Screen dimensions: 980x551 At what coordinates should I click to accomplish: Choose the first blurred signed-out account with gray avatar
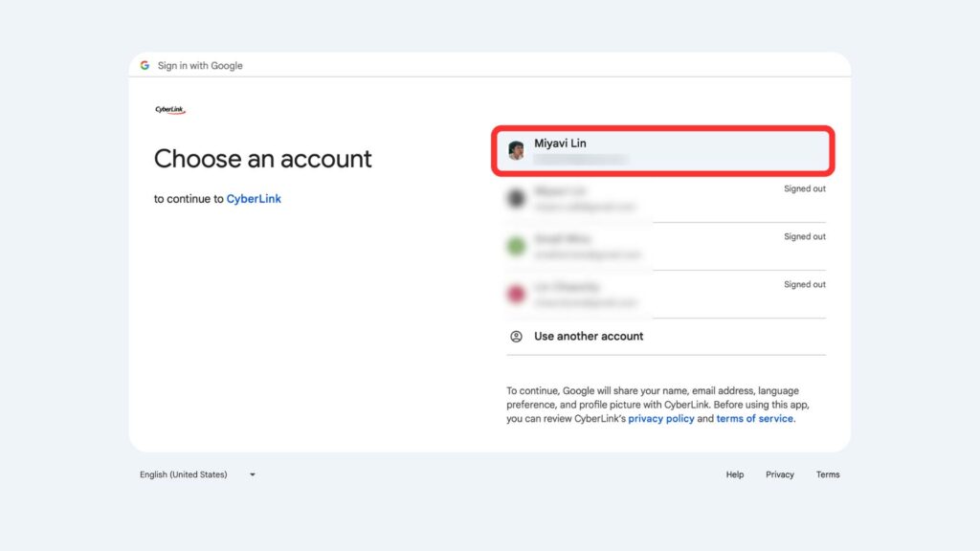click(x=666, y=199)
